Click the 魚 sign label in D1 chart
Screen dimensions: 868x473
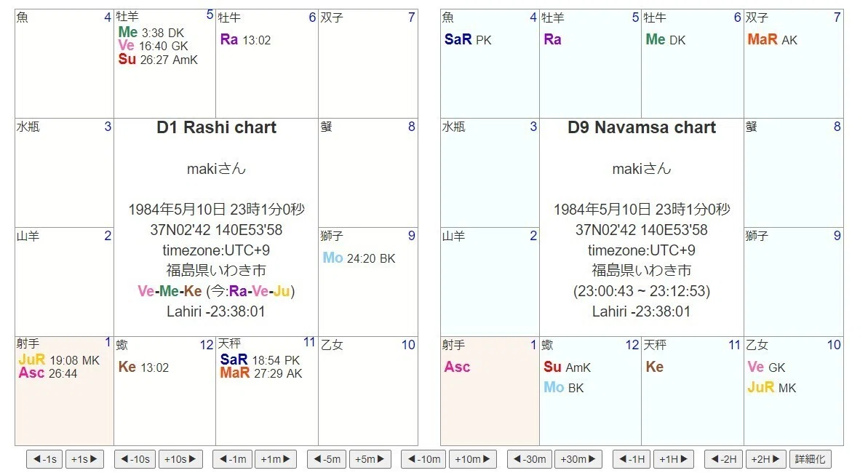[x=22, y=17]
